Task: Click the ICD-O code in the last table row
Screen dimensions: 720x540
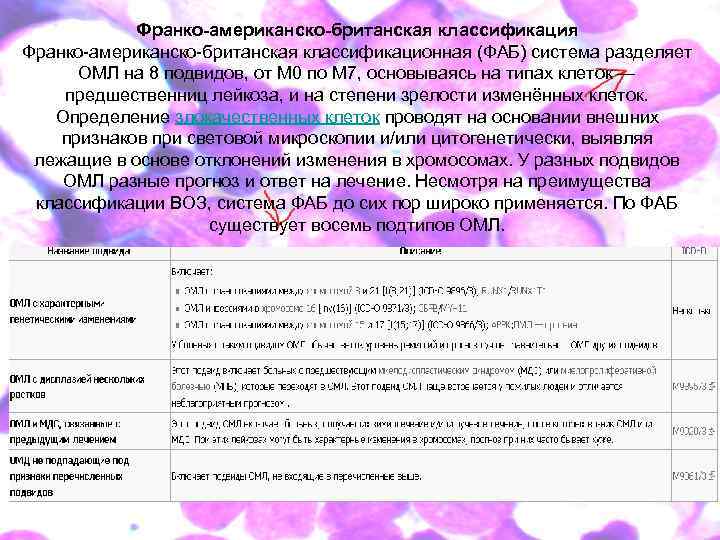Action: (x=694, y=476)
